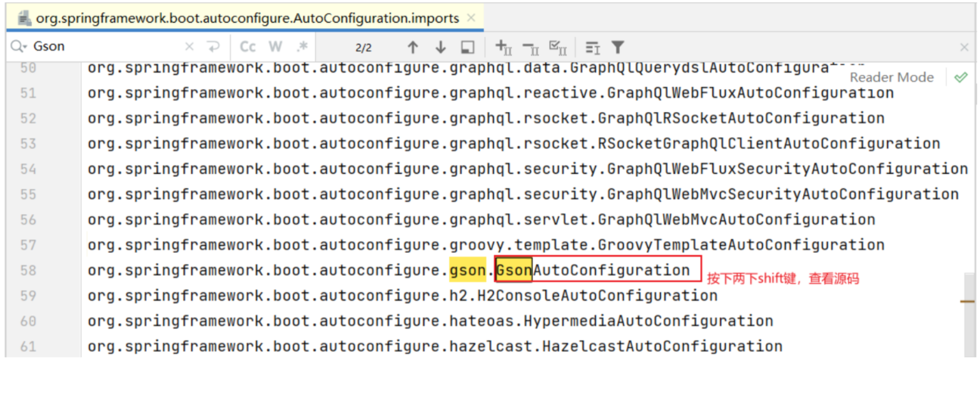Clear the Gson search text
The image size is (980, 410).
[190, 47]
